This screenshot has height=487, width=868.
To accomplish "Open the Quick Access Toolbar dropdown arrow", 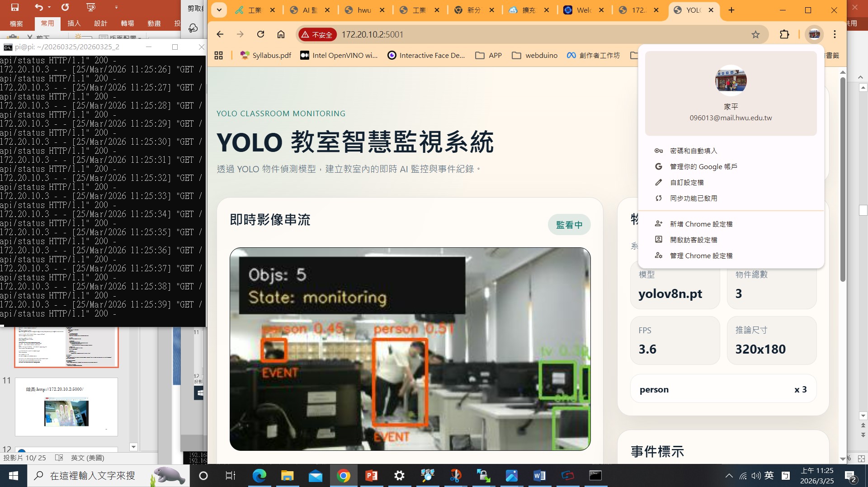I will point(116,7).
